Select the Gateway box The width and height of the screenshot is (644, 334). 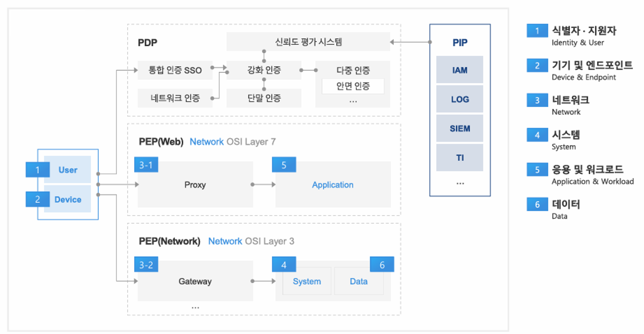point(195,281)
